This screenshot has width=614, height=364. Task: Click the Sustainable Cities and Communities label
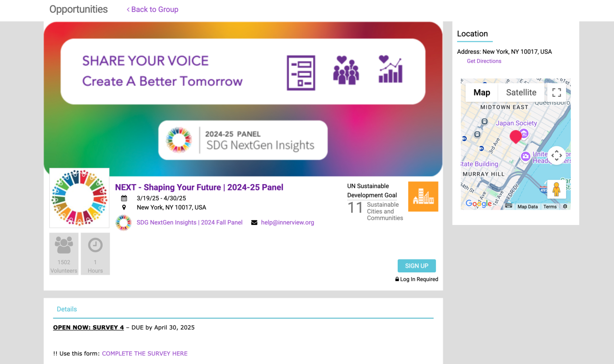385,211
